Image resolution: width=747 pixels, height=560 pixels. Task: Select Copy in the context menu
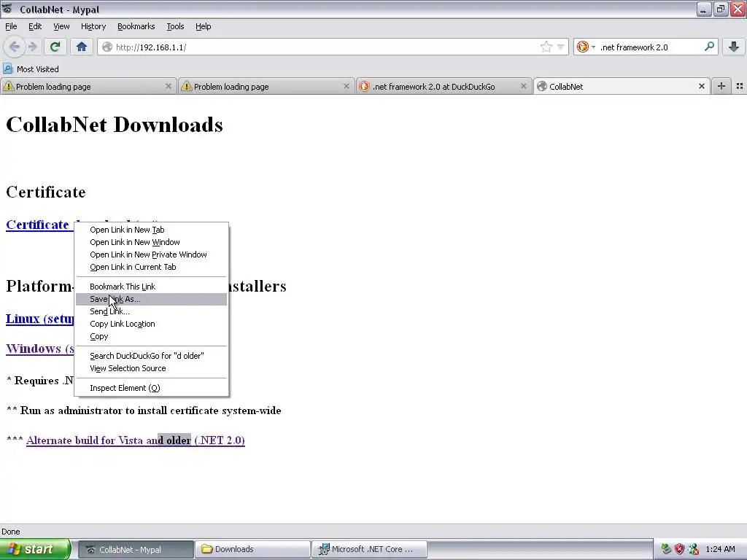point(151,336)
